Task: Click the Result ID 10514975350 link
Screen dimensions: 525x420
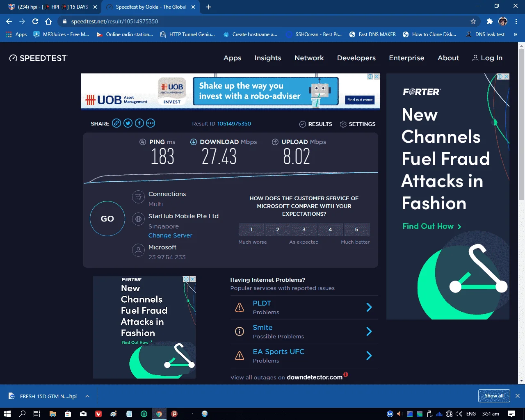Action: click(234, 123)
